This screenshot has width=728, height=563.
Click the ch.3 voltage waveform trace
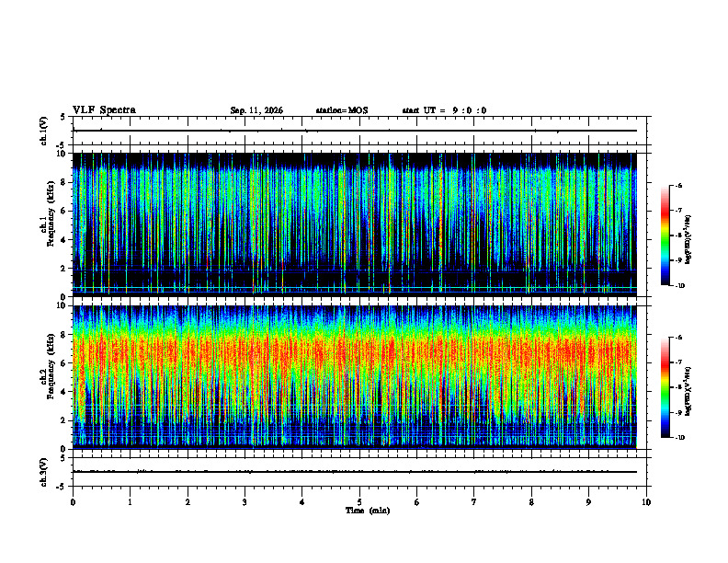tap(354, 472)
